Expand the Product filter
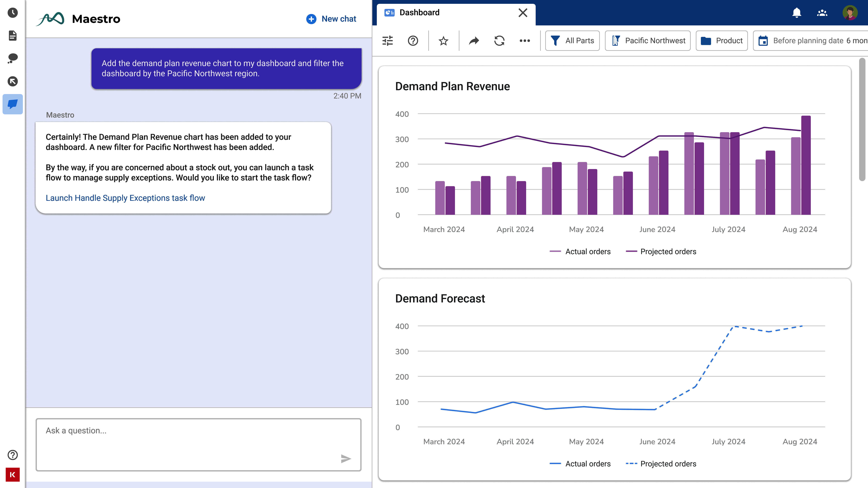This screenshot has height=488, width=868. (721, 41)
